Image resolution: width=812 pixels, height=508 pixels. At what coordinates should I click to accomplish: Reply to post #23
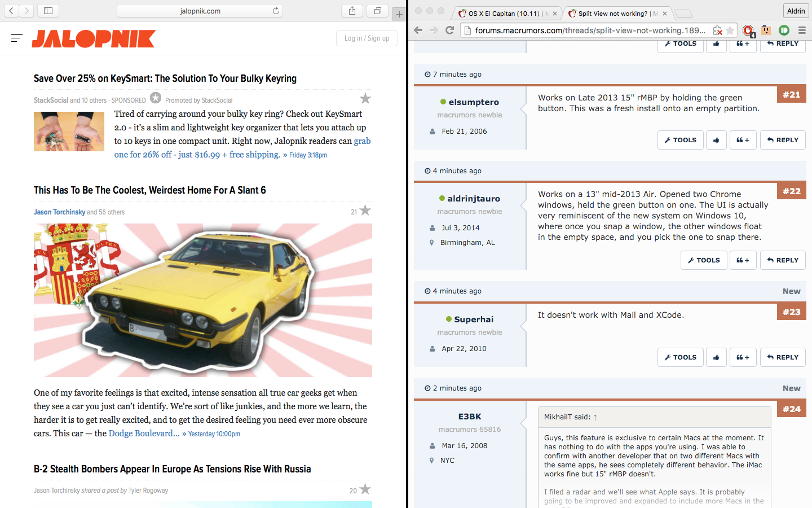click(783, 357)
